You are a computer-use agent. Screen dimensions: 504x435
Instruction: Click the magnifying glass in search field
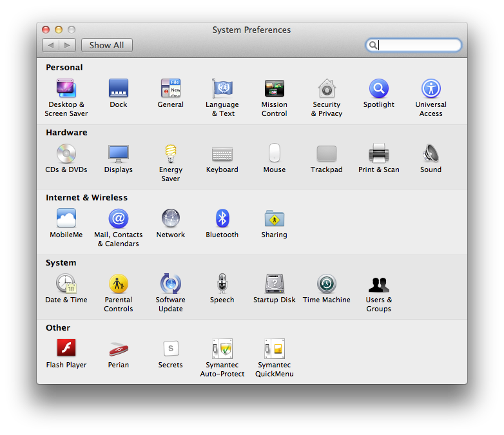tap(373, 45)
